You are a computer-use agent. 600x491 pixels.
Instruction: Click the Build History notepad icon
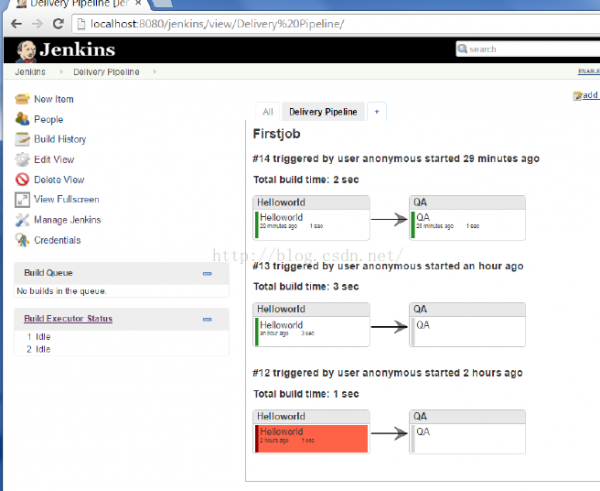tap(22, 139)
